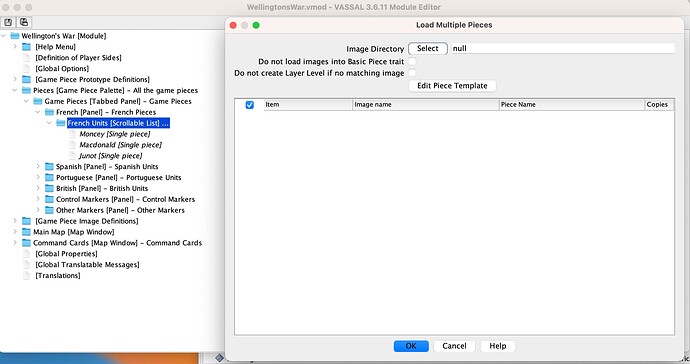Click the Control Markers Panel folder icon
Screen dimensions: 690x364
[49, 199]
